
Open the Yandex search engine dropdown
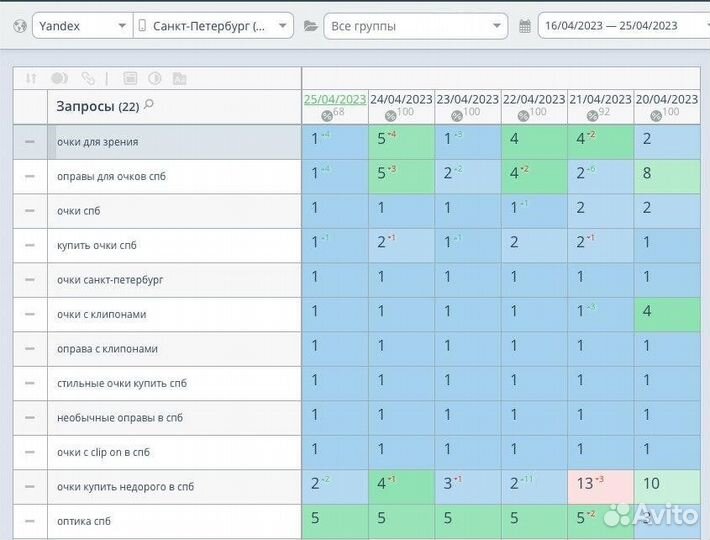[81, 26]
